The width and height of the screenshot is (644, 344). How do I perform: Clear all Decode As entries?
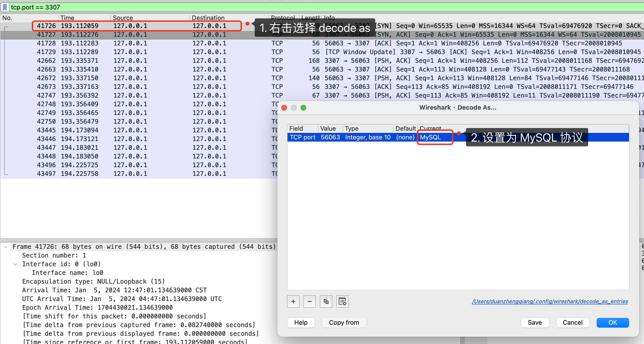tap(342, 301)
